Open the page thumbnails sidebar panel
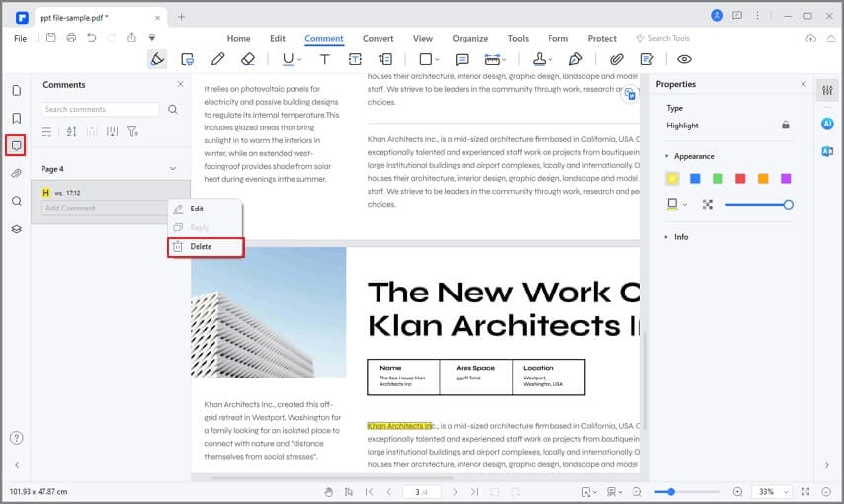This screenshot has height=504, width=844. tap(17, 90)
